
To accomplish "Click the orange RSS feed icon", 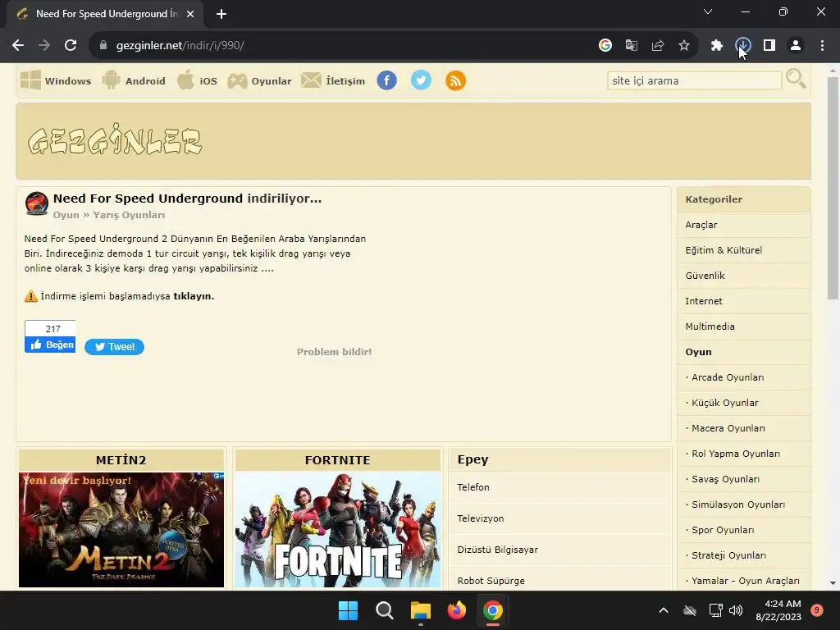I will coord(455,81).
